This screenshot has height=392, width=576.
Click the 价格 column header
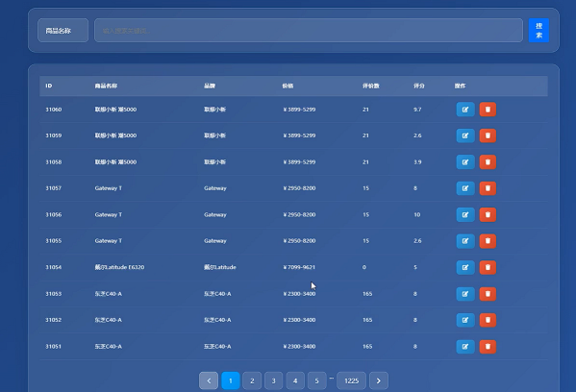tap(288, 86)
